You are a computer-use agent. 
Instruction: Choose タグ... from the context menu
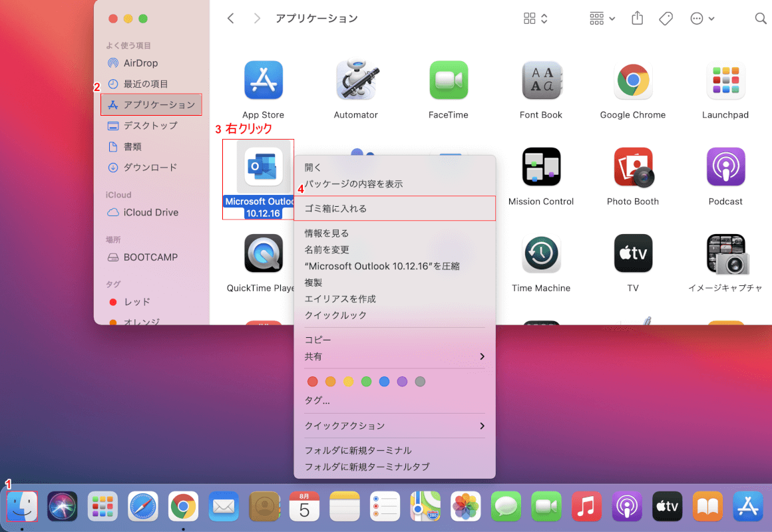pos(395,400)
